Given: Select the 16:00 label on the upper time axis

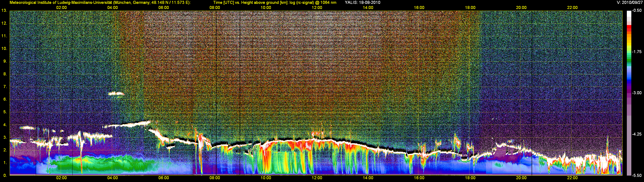Looking at the screenshot, I should point(419,8).
